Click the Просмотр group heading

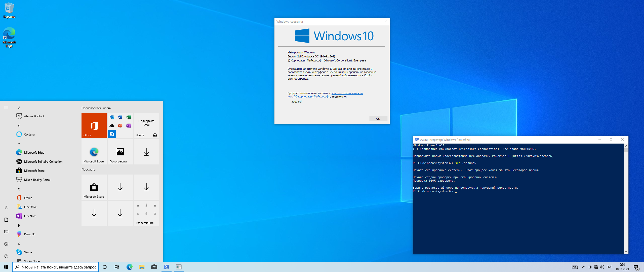(x=88, y=169)
